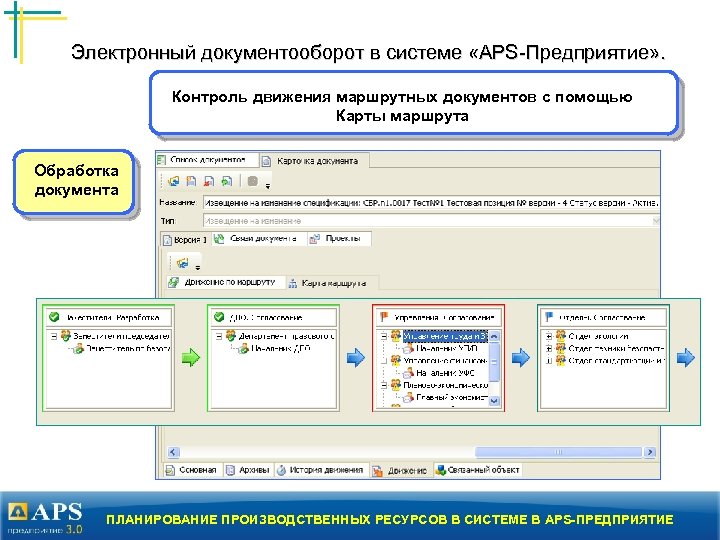Viewport: 720px width, 540px height.
Task: Select the Версия 1 tab
Action: pyautogui.click(x=185, y=240)
